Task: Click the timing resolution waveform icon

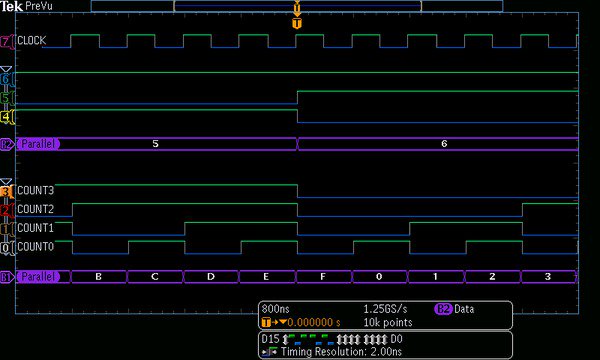Action: coord(270,351)
